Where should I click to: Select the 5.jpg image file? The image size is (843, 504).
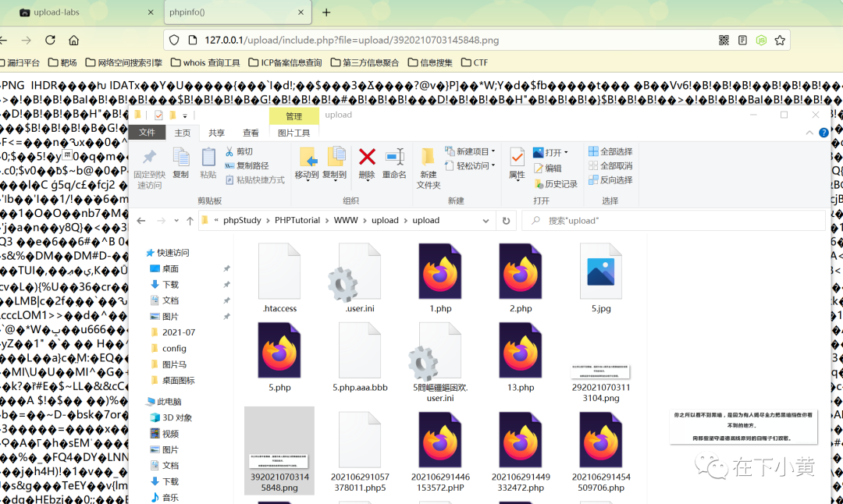[601, 279]
